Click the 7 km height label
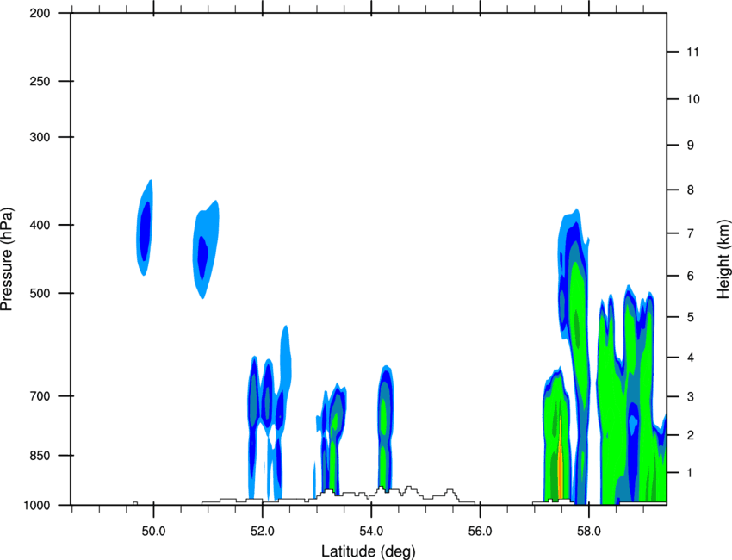Image resolution: width=732 pixels, height=560 pixels. (691, 233)
